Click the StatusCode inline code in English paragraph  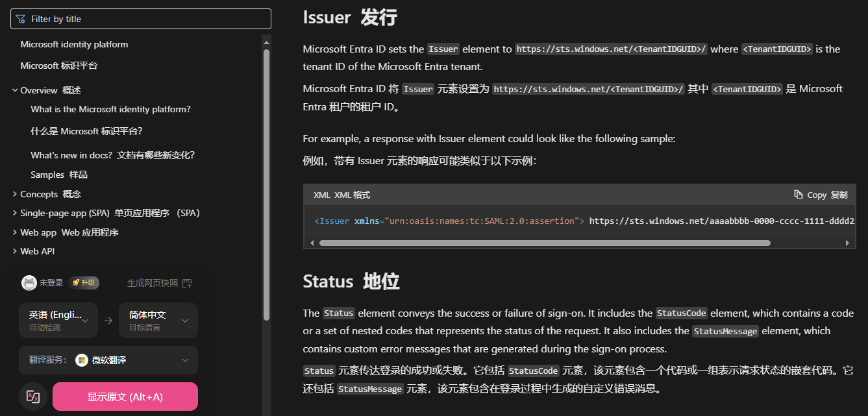(681, 313)
